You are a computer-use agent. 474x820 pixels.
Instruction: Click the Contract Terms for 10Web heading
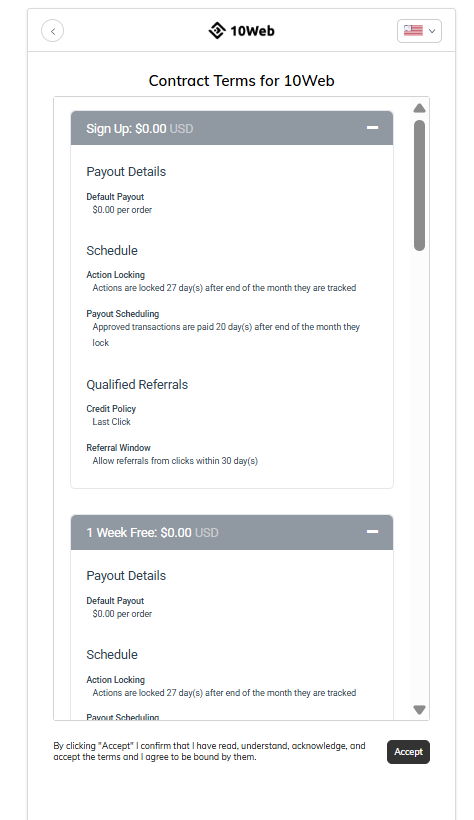coord(241,81)
